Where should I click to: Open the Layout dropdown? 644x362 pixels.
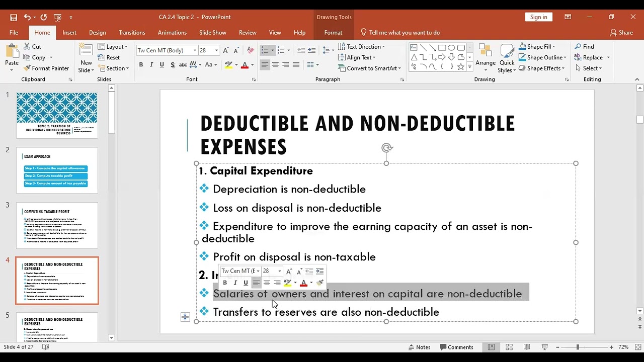[113, 47]
